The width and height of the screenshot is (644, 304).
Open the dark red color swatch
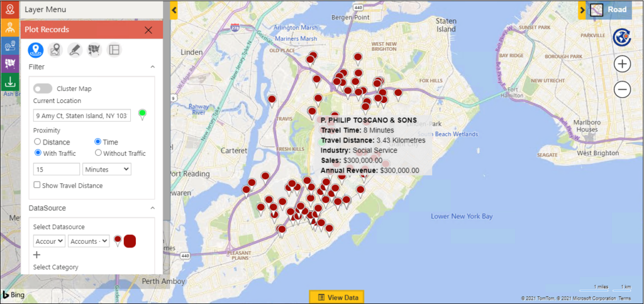(x=130, y=241)
